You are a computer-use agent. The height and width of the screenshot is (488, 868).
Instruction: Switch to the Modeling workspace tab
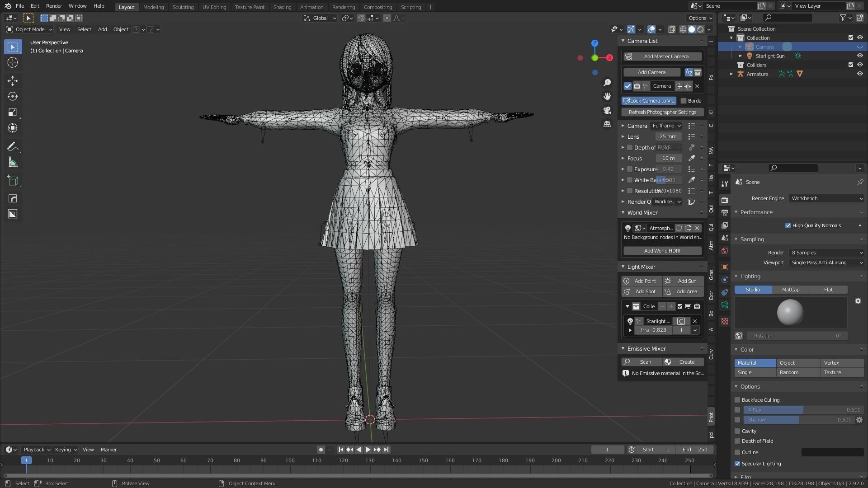point(153,7)
